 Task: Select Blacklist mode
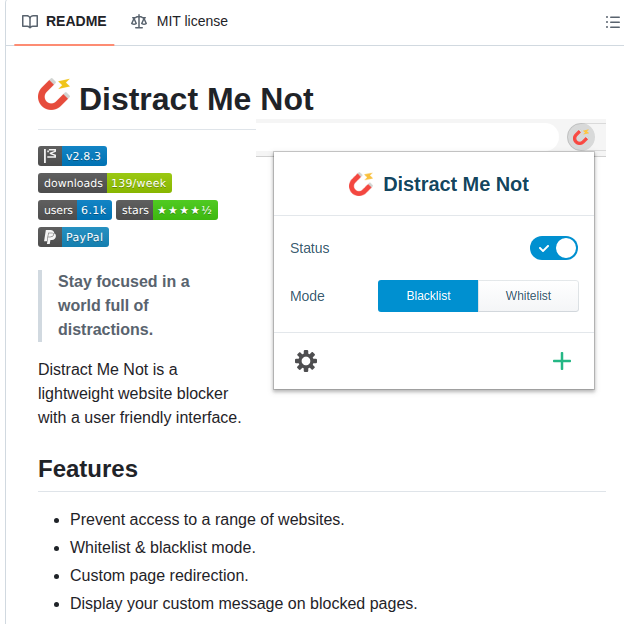(x=428, y=296)
